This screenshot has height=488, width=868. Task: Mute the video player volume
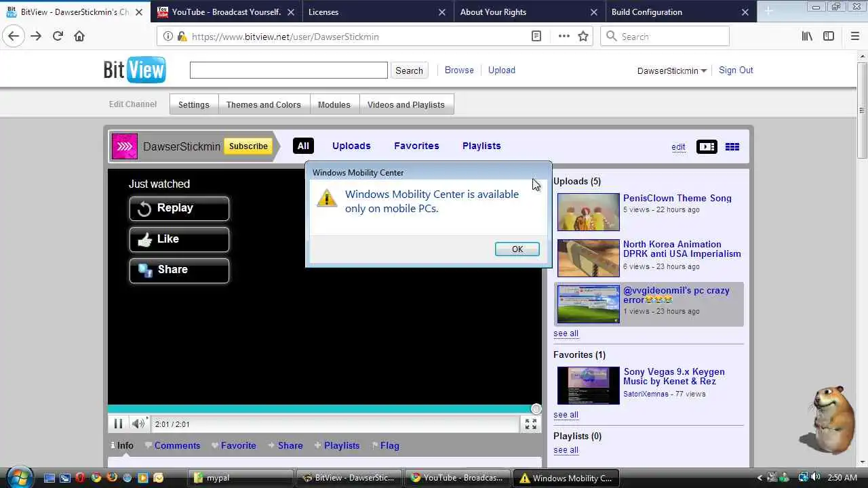pos(138,424)
